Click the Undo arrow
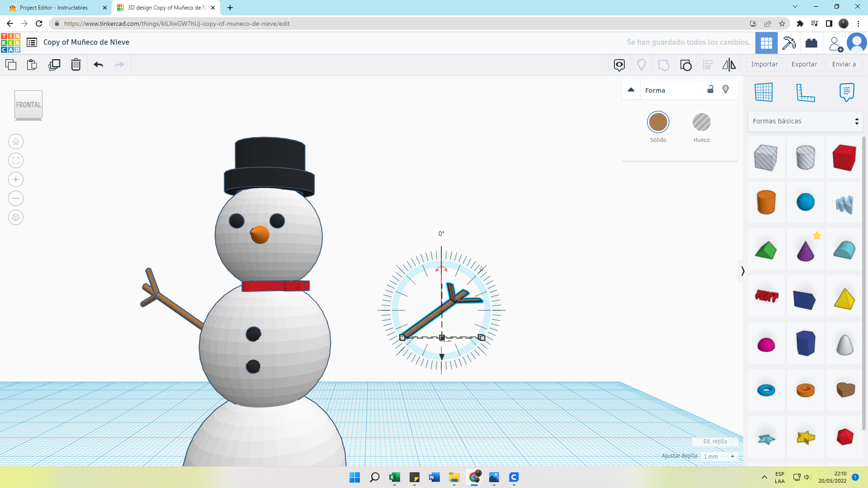This screenshot has width=868, height=488. pos(98,65)
